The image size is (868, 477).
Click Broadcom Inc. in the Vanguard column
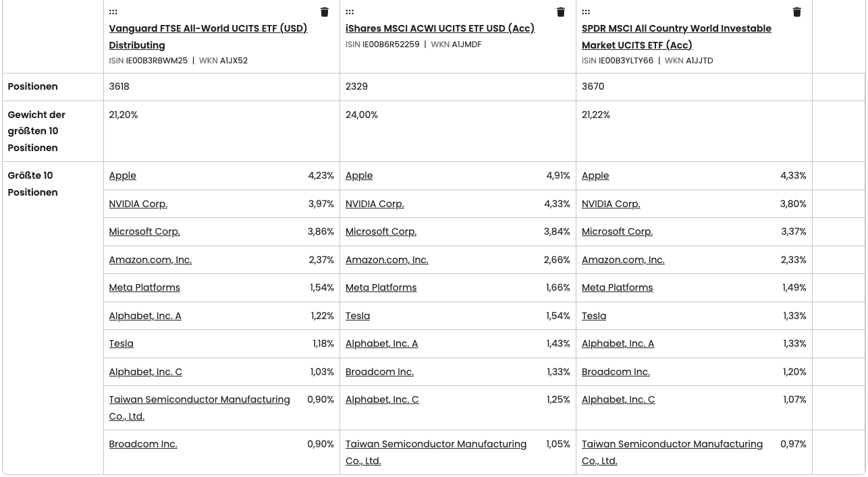[143, 445]
